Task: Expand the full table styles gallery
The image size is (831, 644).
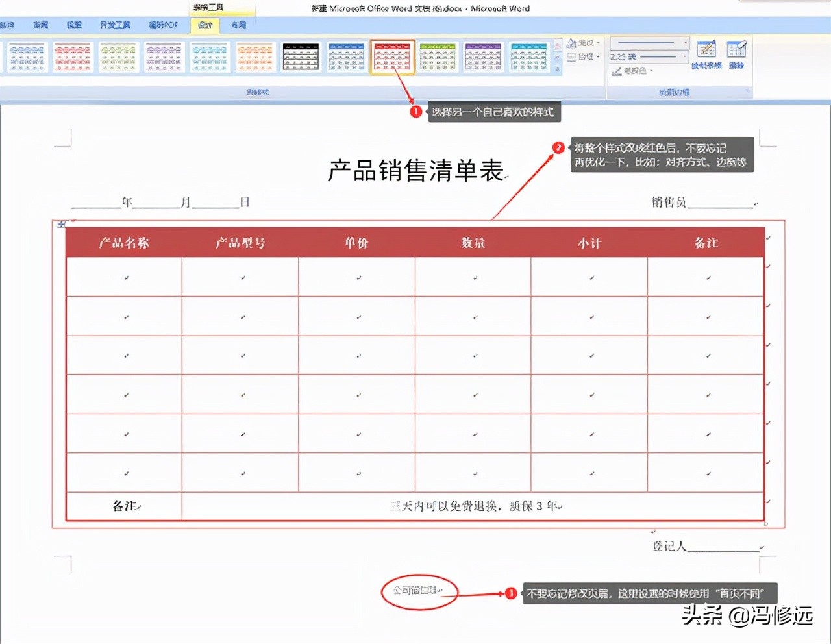Action: (x=557, y=68)
